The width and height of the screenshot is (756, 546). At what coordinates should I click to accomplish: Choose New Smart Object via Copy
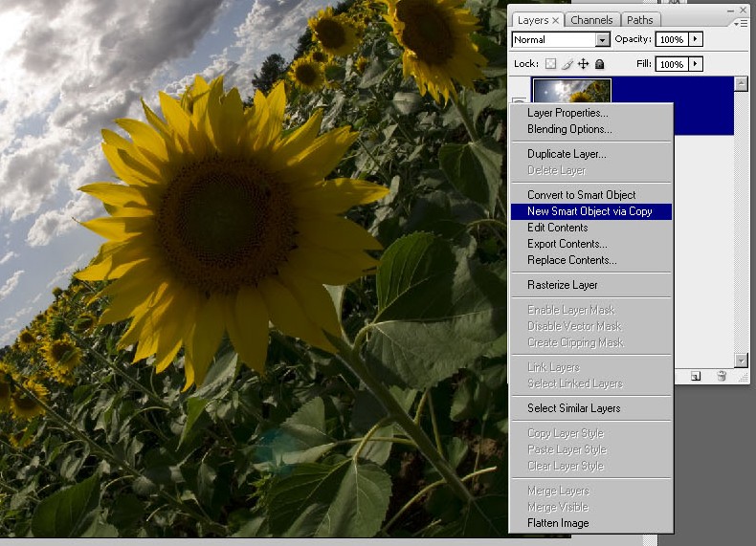click(591, 211)
